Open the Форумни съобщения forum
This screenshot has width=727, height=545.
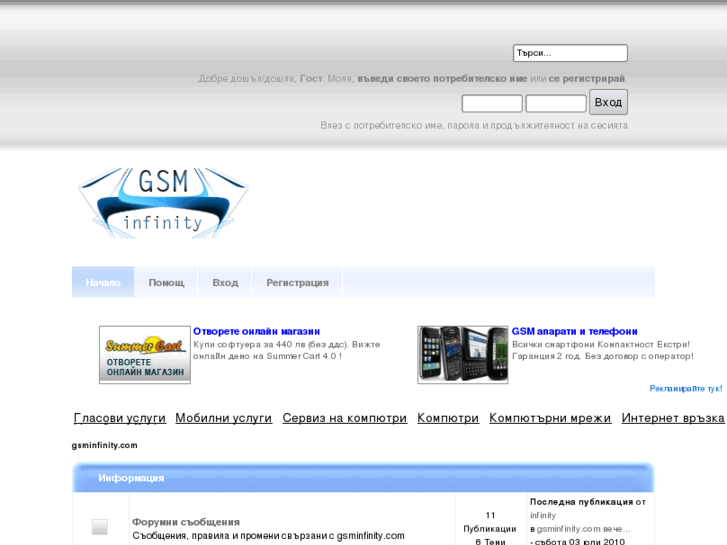click(186, 522)
